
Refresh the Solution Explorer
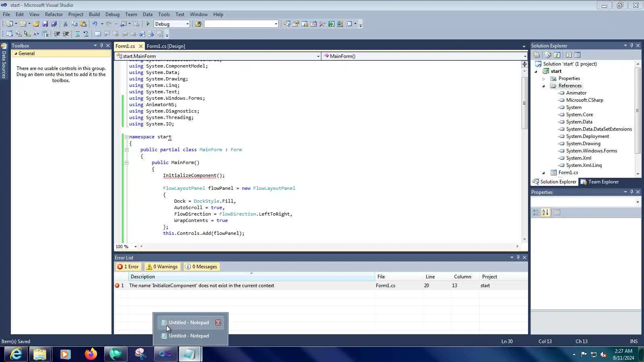[x=557, y=55]
